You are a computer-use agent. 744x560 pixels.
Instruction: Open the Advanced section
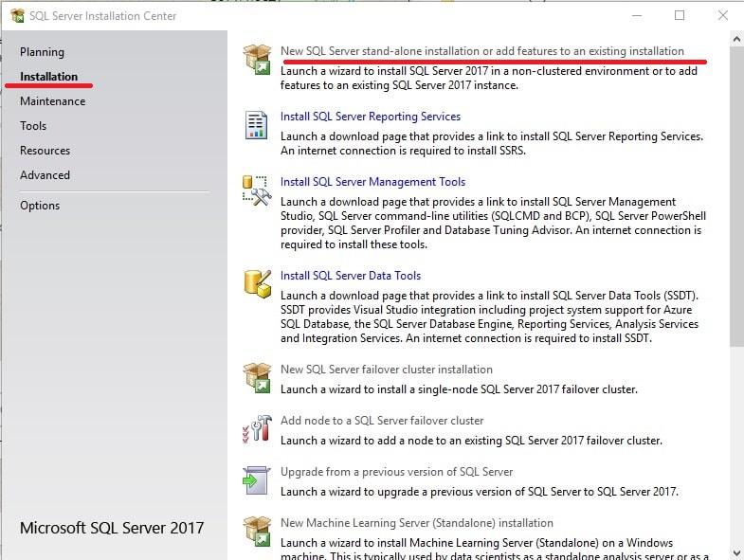(45, 175)
